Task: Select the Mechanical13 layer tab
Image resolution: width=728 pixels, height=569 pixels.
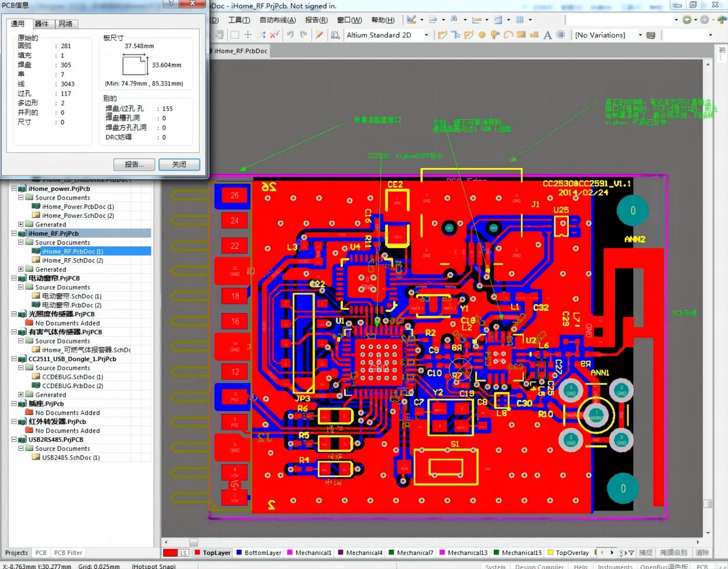Action: tap(463, 553)
